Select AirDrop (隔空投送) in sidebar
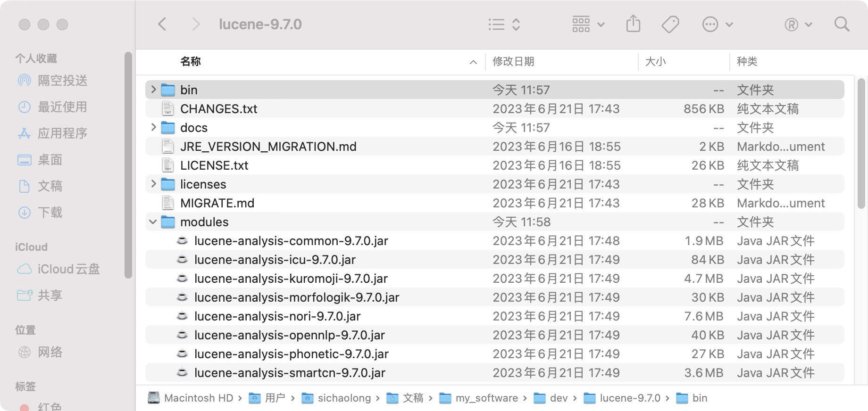 52,81
